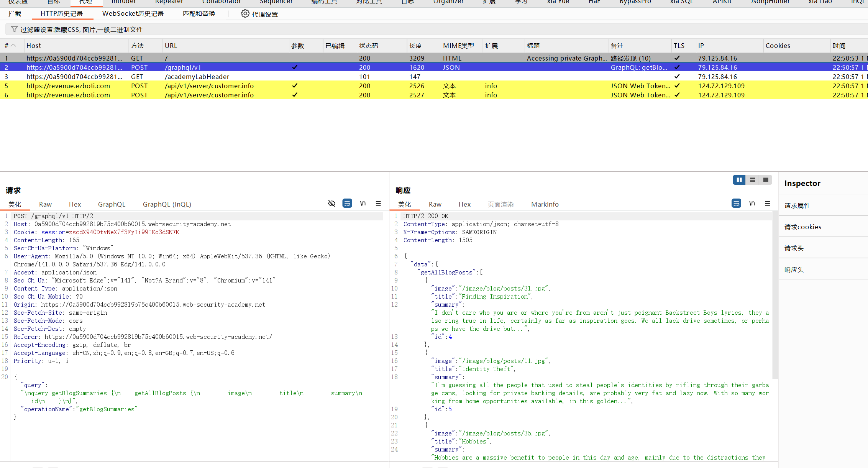The width and height of the screenshot is (868, 468).
Task: Expand the 请求属性 Inspector section
Action: (x=797, y=205)
